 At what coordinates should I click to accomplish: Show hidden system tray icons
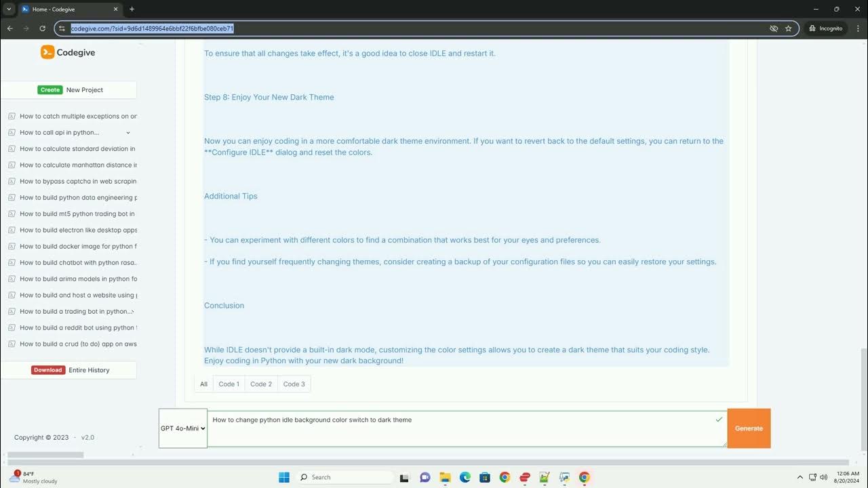[x=800, y=477]
